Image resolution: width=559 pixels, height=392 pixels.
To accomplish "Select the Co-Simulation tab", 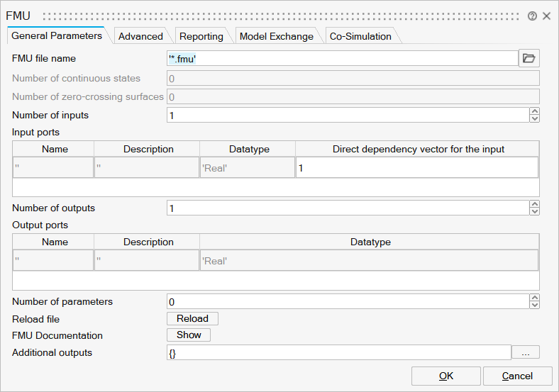I will pos(360,36).
